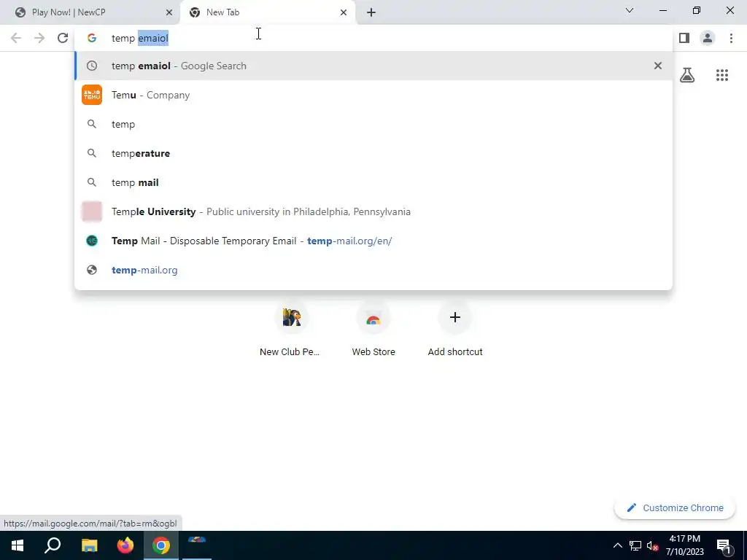Launch File Explorer from taskbar

point(89,545)
